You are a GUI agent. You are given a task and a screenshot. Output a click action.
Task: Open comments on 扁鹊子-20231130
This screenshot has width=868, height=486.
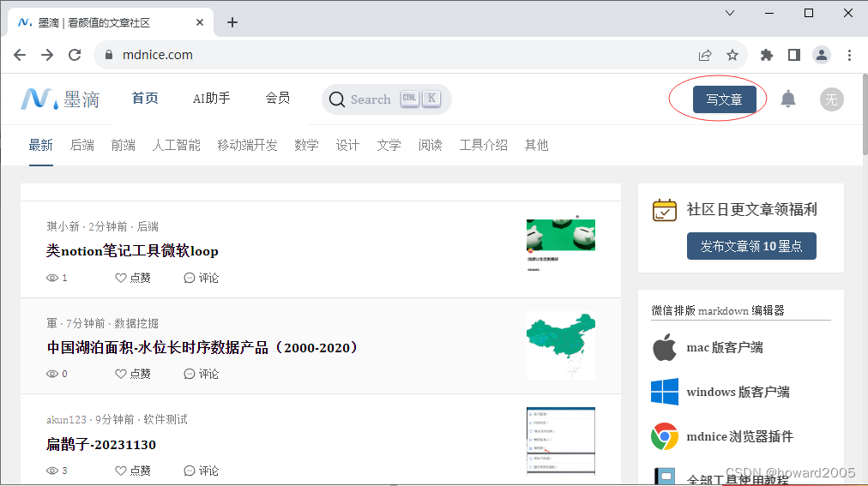[x=201, y=471]
